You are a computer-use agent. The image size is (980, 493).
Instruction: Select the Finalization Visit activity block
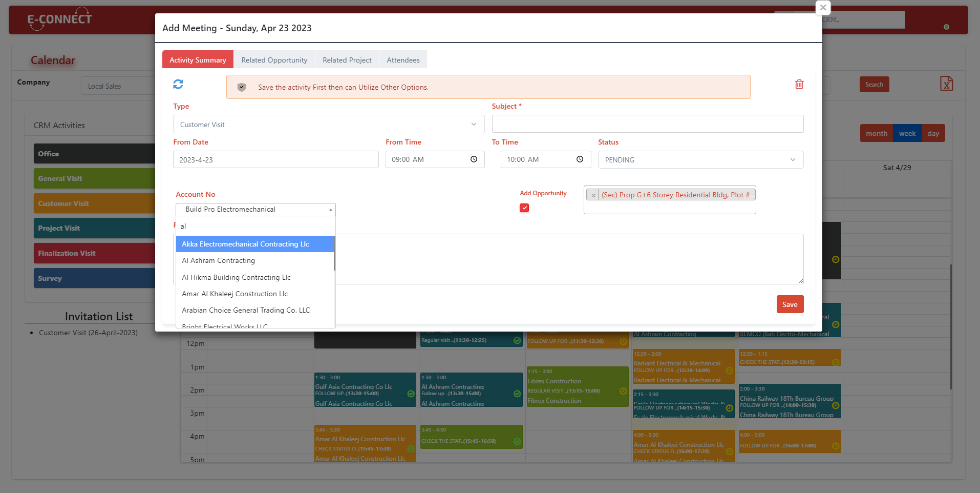pos(94,253)
